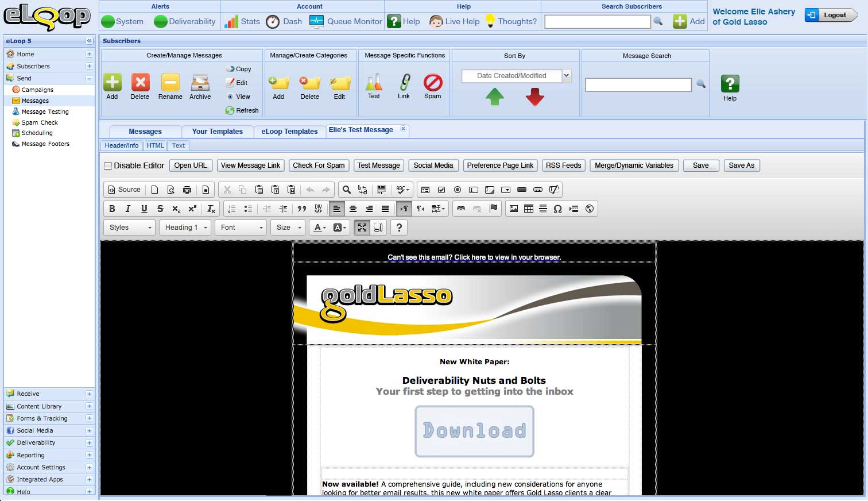The height and width of the screenshot is (501, 868).
Task: Open the text color picker
Action: [320, 228]
